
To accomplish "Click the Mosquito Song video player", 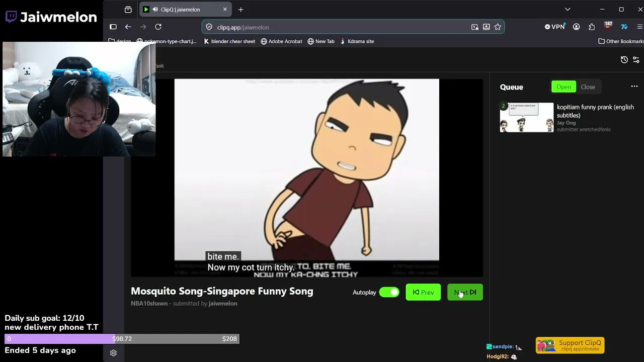I will point(307,177).
